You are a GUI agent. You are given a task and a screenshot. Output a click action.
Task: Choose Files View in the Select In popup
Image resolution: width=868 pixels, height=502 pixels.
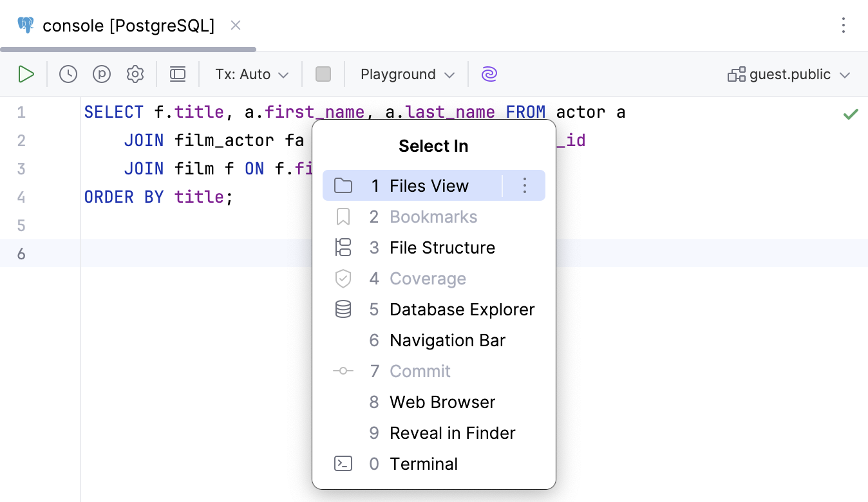429,185
